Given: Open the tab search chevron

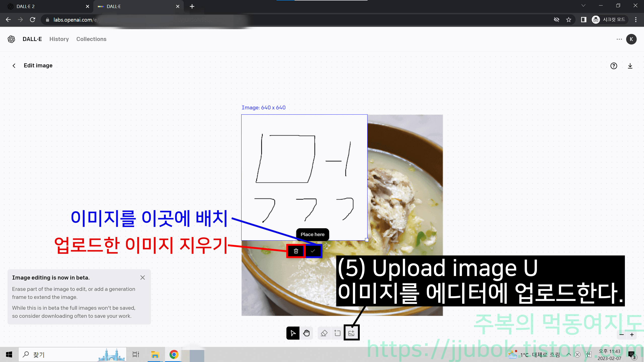Looking at the screenshot, I should 583,6.
